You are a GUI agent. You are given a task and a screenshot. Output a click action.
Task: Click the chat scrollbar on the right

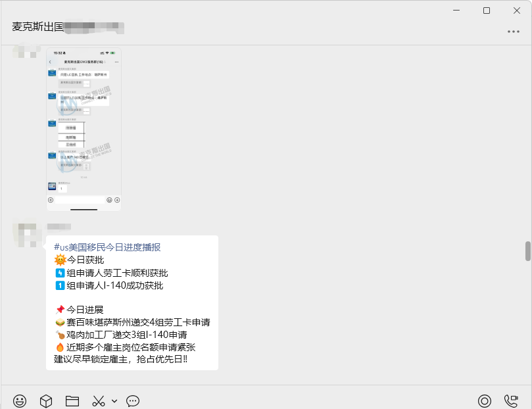click(528, 250)
